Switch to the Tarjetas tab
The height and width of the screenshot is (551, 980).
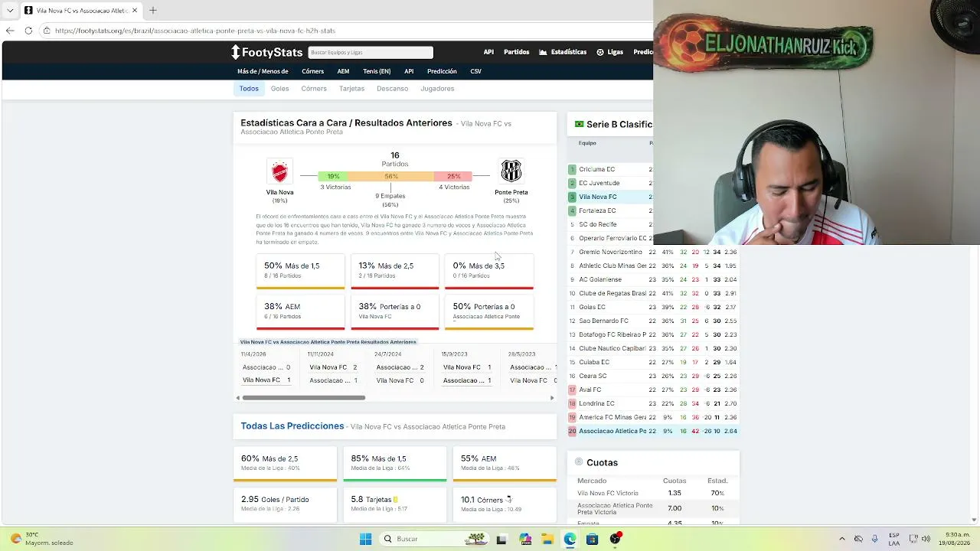[x=351, y=89]
